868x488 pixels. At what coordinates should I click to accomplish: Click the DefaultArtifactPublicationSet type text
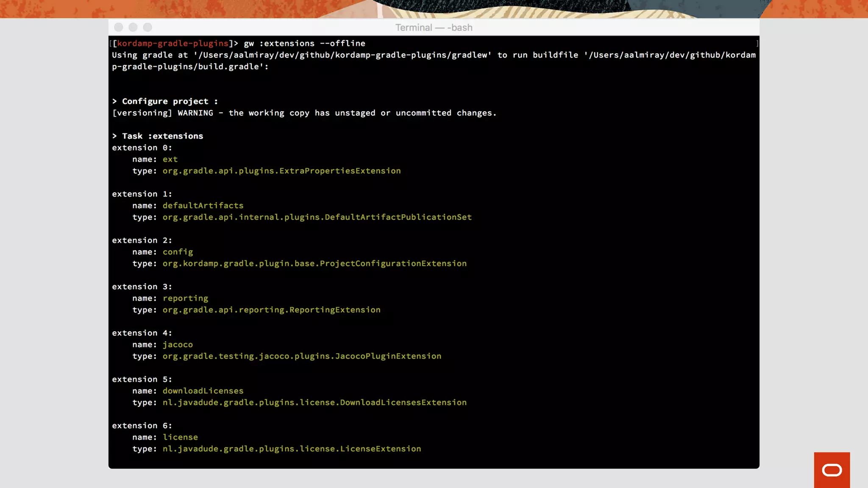tap(317, 217)
